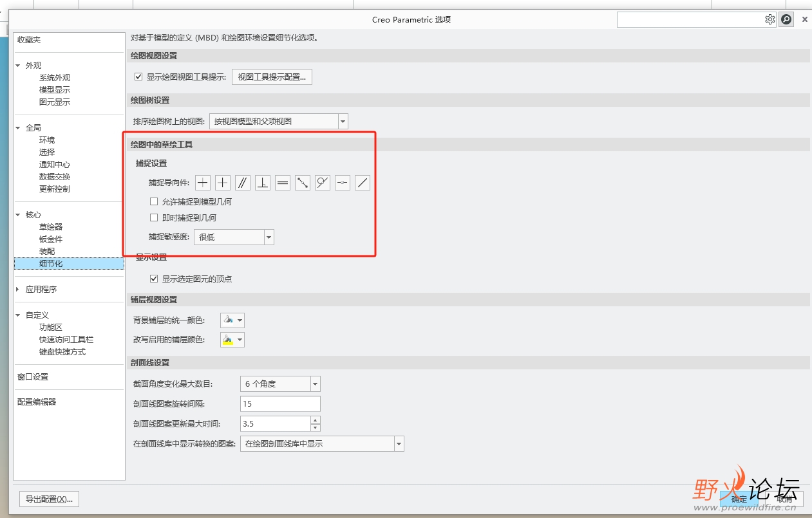
Task: Increase 剖面线图案更新最大时间 with up stepper
Action: 316,420
